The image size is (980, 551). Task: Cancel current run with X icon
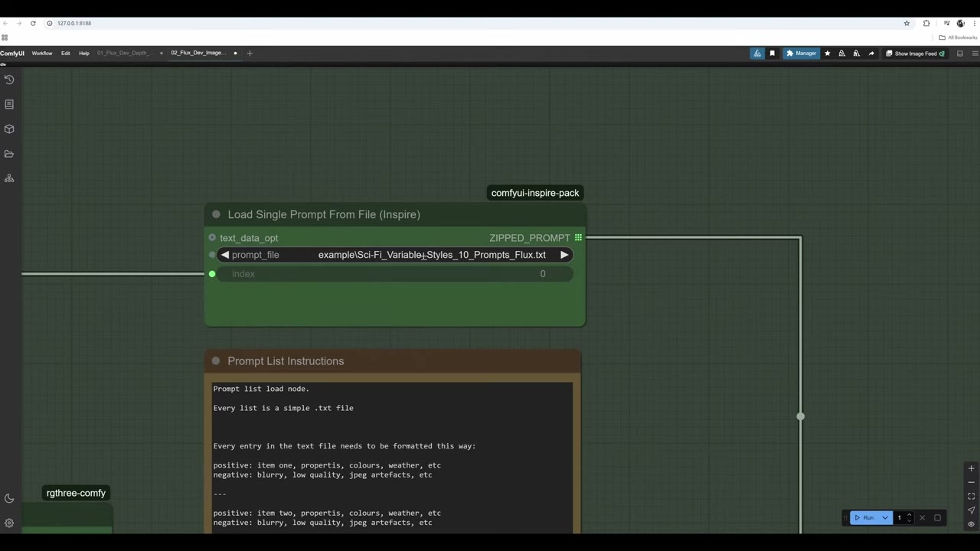(922, 518)
